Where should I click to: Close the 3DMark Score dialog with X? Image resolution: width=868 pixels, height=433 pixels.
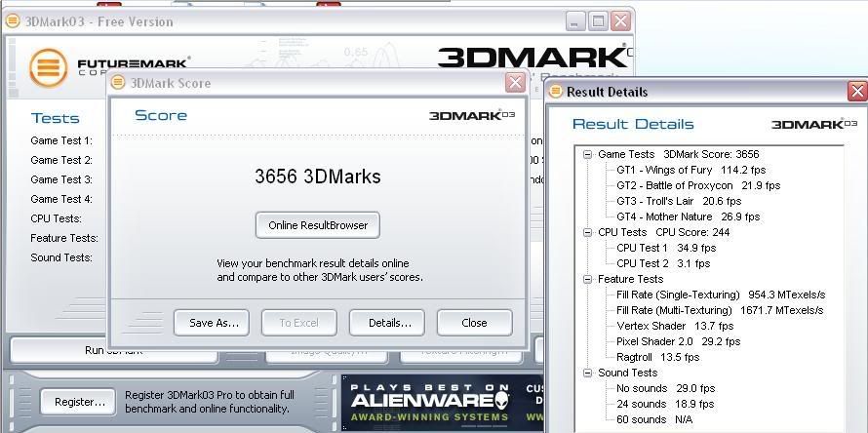(x=515, y=83)
